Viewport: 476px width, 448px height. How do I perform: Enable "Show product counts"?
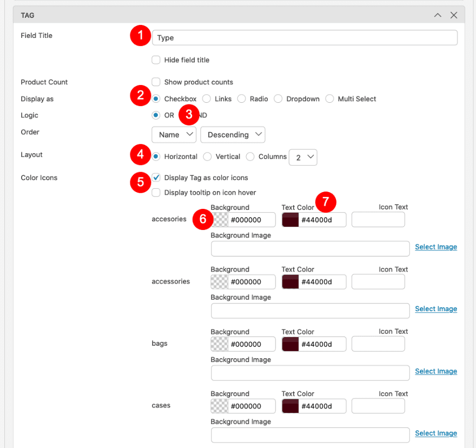tap(155, 82)
